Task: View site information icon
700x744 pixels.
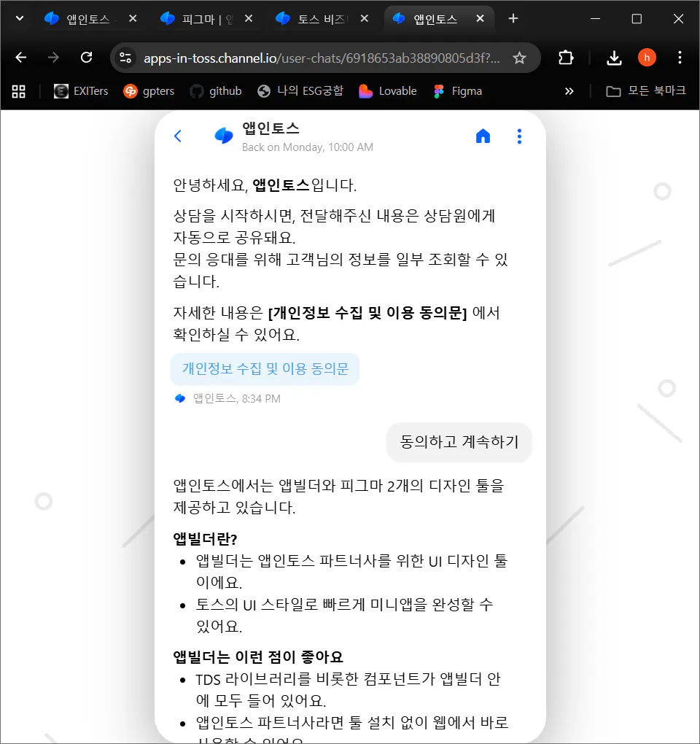Action: [x=125, y=58]
